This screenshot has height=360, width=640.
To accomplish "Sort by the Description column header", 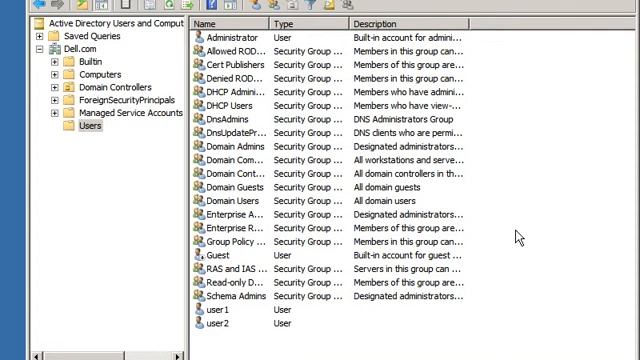I will tap(409, 24).
